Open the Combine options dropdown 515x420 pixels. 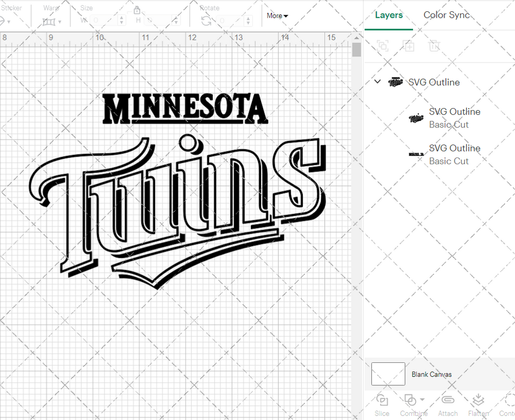point(421,400)
